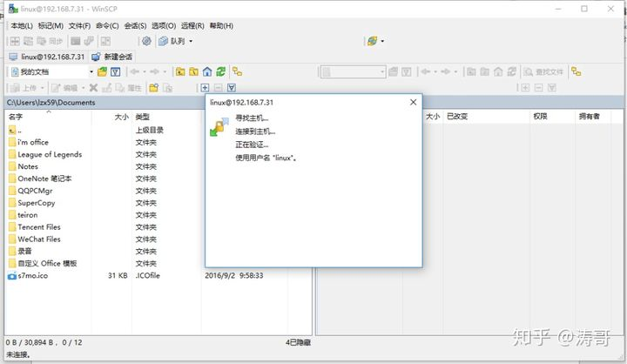627x364 pixels.
Task: Click the remote refresh icon
Action: pos(512,72)
